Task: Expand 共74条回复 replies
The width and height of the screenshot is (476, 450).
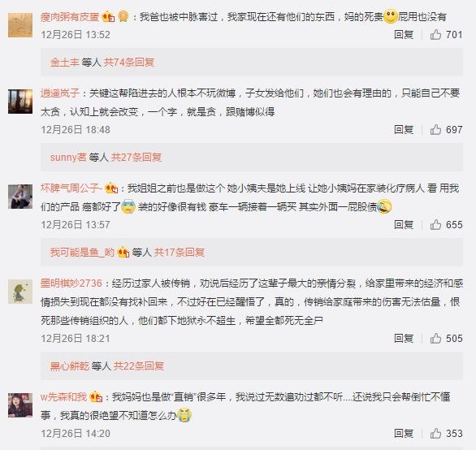Action: (129, 63)
